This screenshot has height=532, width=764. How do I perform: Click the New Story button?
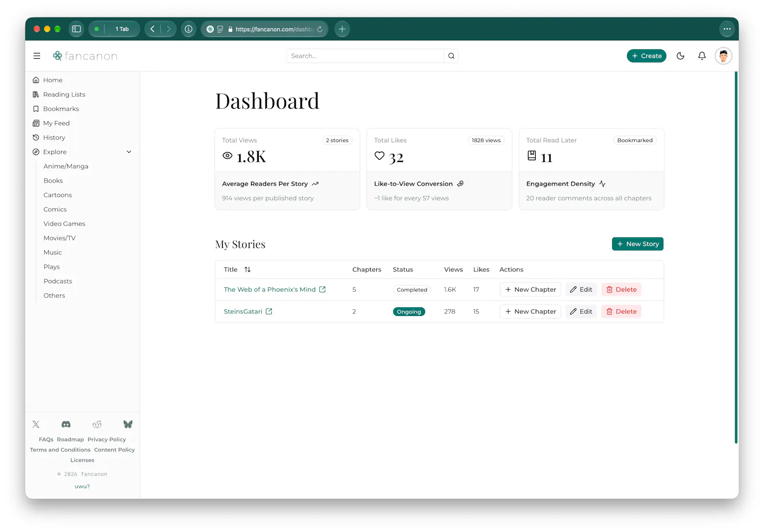click(637, 244)
